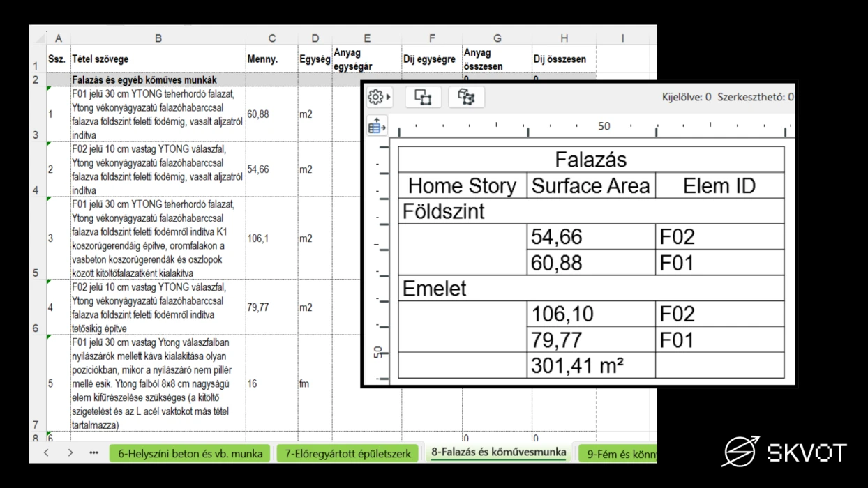
Task: Click the select in 2D floor plan icon
Action: (x=423, y=97)
